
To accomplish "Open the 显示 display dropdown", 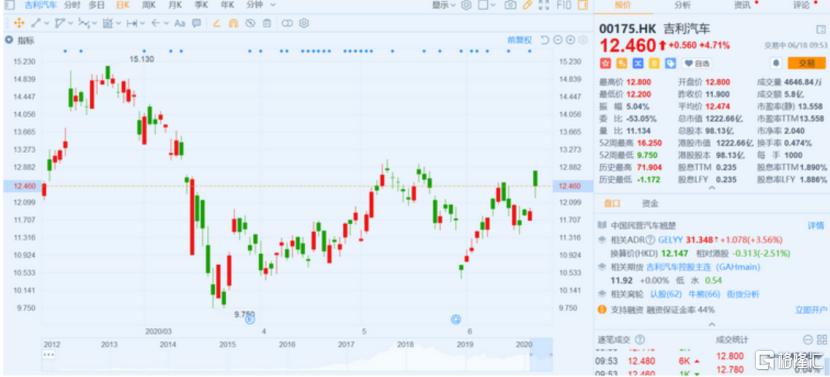I will (x=444, y=5).
